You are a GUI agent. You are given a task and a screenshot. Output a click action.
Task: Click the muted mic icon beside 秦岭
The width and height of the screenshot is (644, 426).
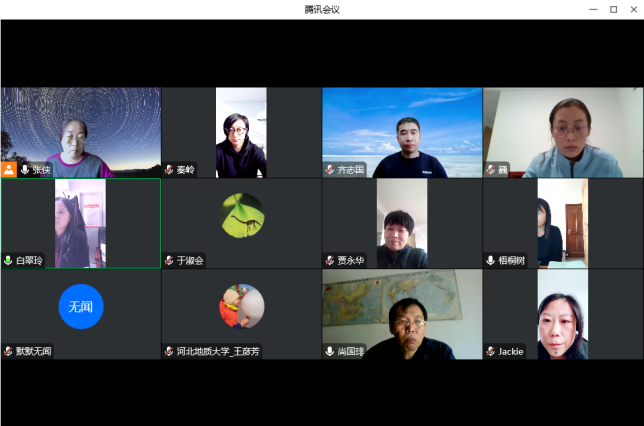(169, 170)
